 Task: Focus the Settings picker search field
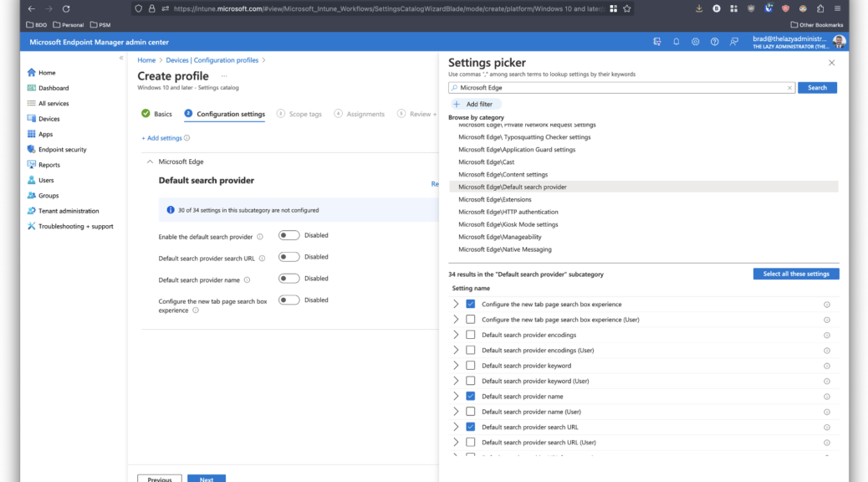(x=621, y=88)
